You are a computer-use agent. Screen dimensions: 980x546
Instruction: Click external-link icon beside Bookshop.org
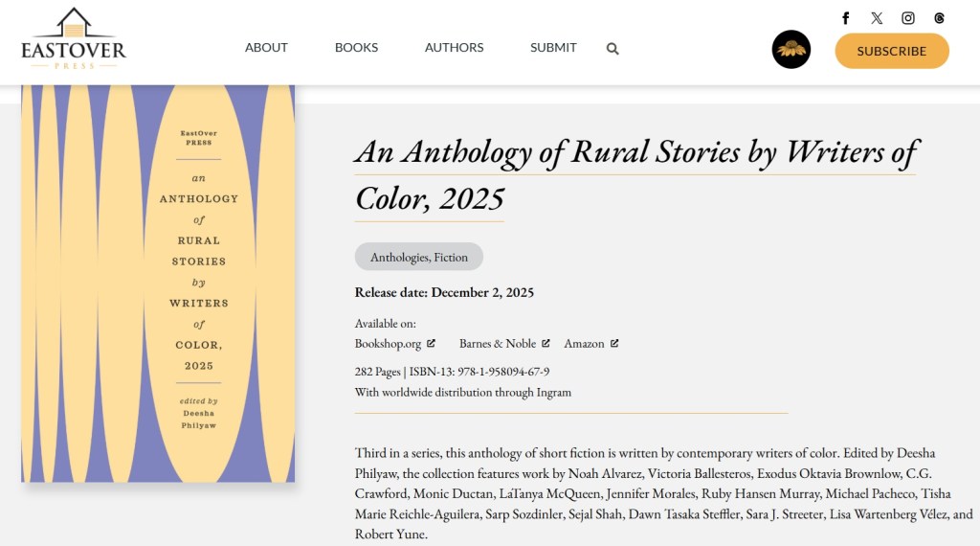[432, 343]
